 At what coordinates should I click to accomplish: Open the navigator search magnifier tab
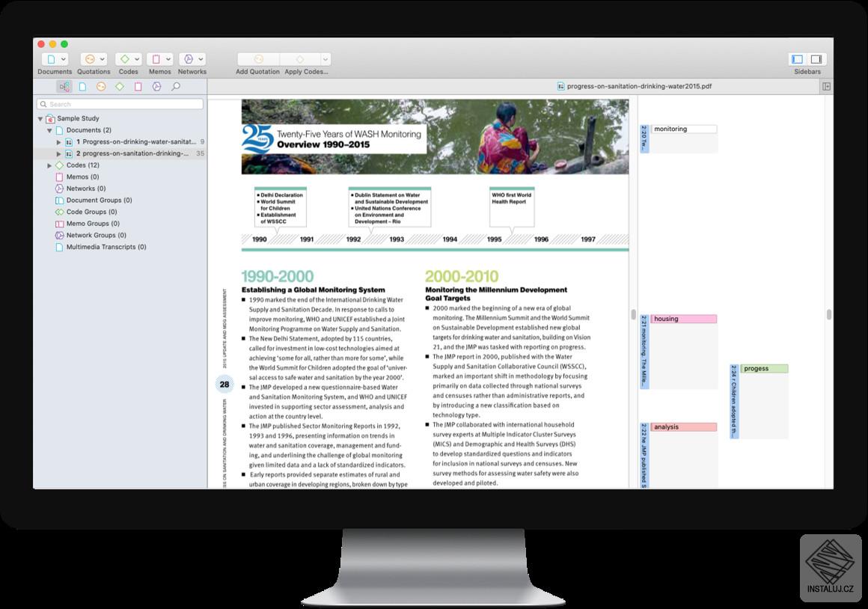[176, 86]
